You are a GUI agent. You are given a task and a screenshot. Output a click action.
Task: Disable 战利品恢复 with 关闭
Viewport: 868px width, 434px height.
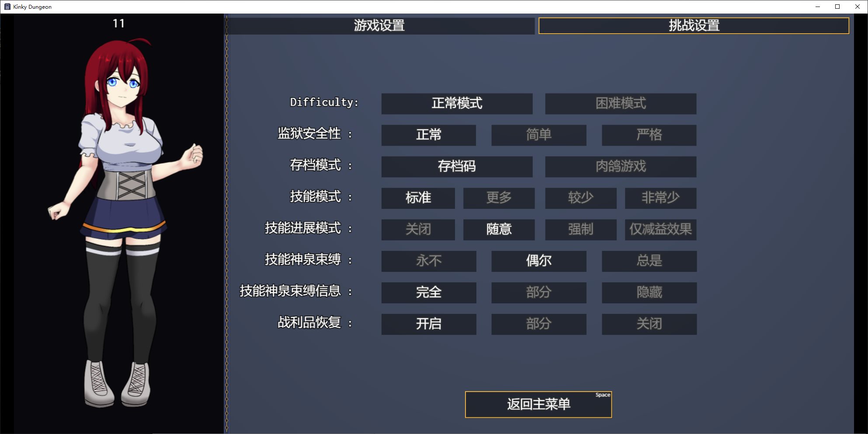pos(649,324)
